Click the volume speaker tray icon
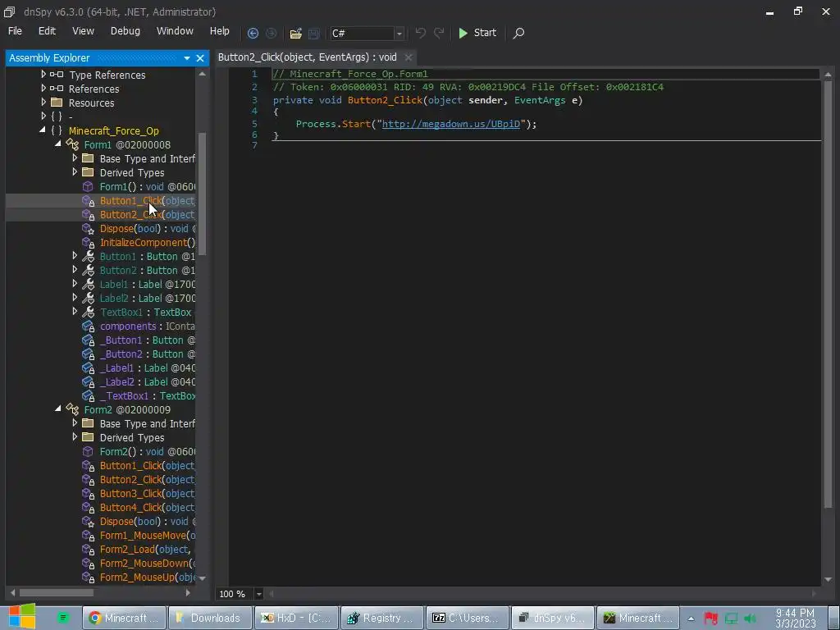 (x=750, y=619)
